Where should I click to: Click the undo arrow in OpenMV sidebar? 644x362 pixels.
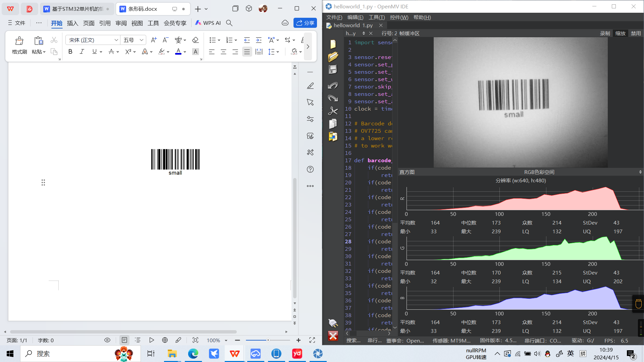[333, 85]
